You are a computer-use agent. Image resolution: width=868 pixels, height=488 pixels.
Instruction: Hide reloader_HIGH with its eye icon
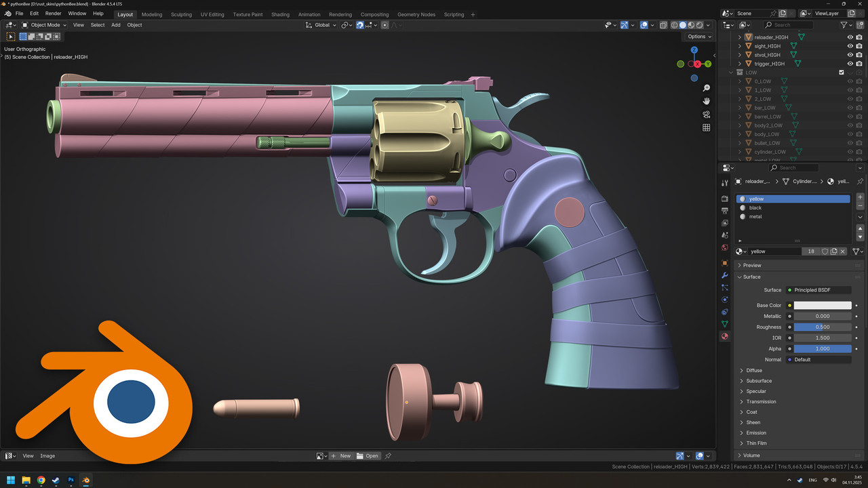pos(850,37)
